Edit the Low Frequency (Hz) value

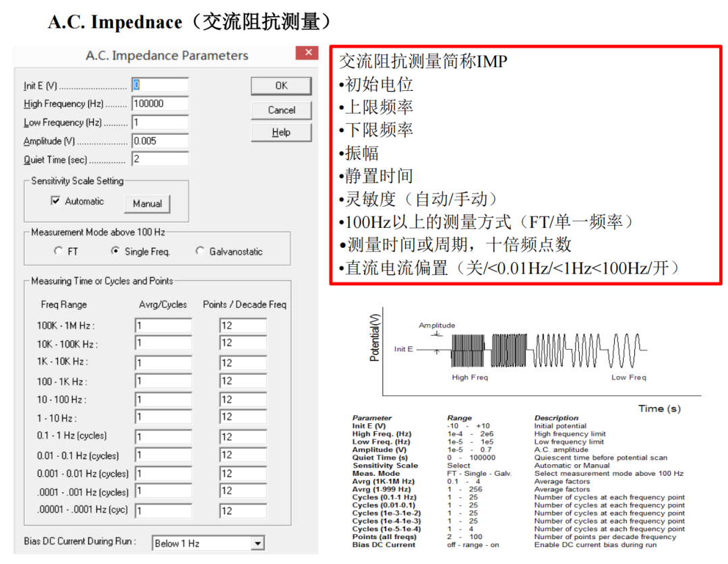click(160, 122)
